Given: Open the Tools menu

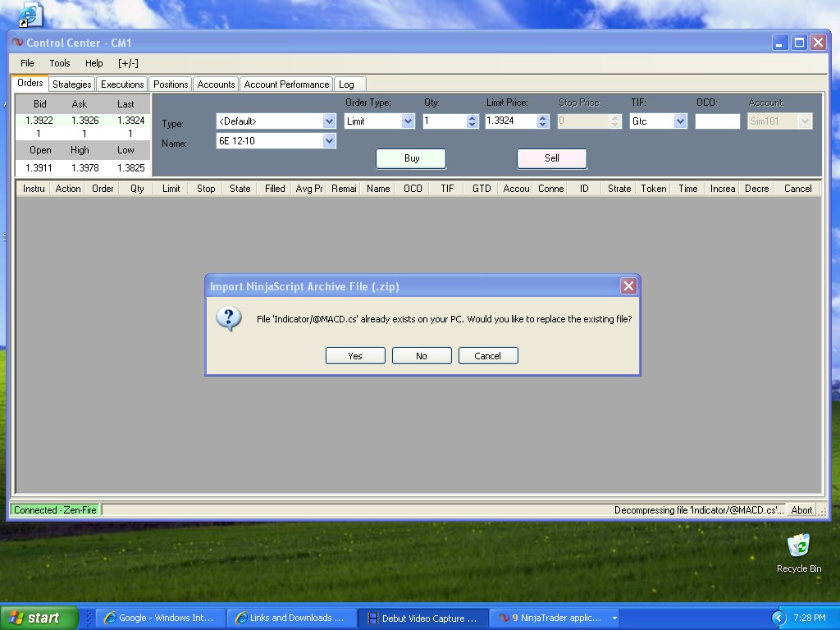Looking at the screenshot, I should tap(59, 63).
